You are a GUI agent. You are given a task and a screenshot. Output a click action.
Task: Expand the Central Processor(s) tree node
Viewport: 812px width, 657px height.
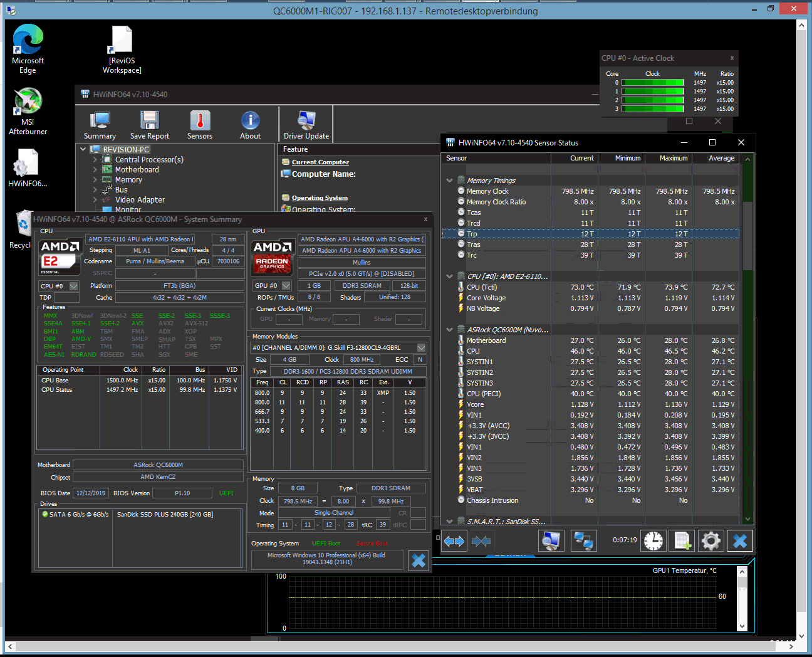point(95,160)
